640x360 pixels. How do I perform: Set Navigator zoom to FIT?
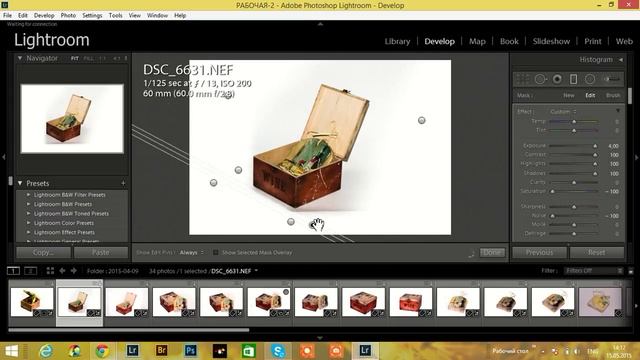[x=74, y=58]
